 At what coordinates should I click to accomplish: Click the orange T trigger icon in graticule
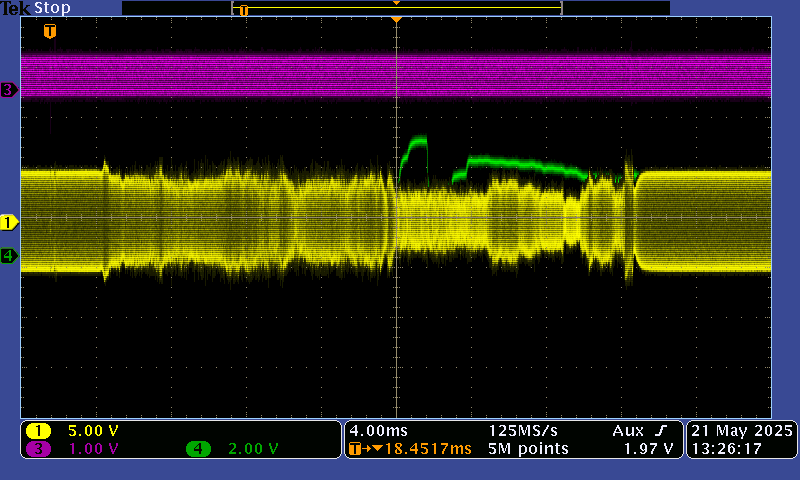coord(50,32)
